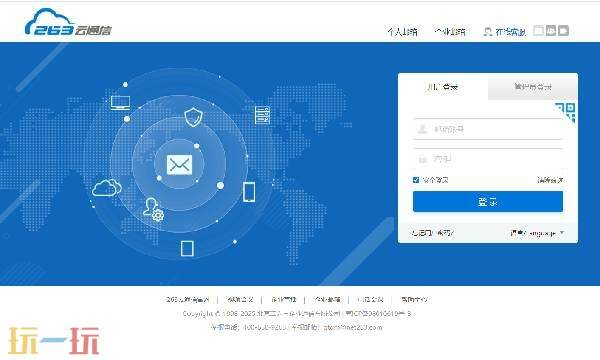Open the 语言/Language dropdown
Image resolution: width=600 pixels, height=360 pixels.
pos(537,233)
